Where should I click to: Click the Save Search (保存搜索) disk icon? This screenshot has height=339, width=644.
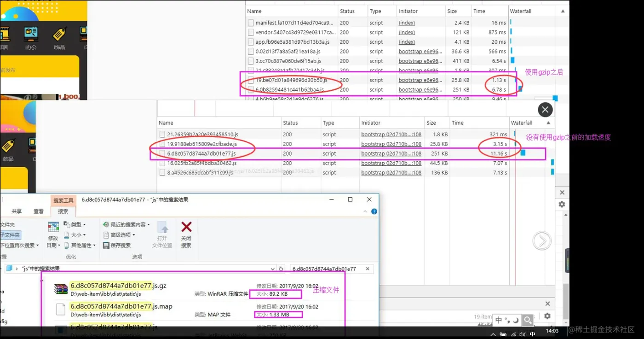point(106,245)
